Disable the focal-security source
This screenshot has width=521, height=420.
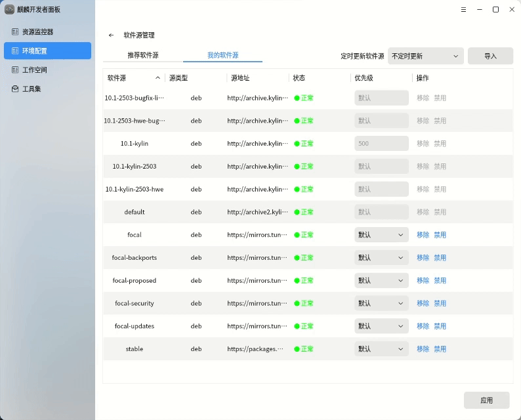pyautogui.click(x=440, y=303)
